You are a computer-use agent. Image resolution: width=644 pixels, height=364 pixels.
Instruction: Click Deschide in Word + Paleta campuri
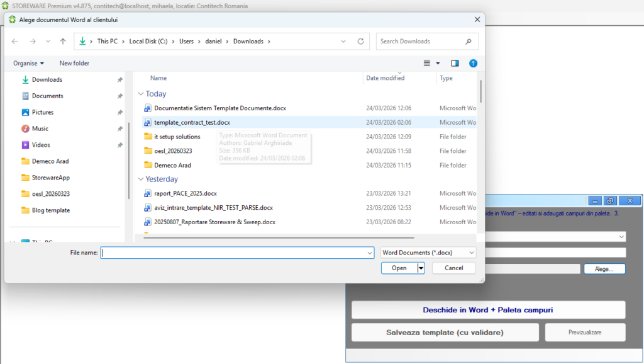pyautogui.click(x=488, y=310)
